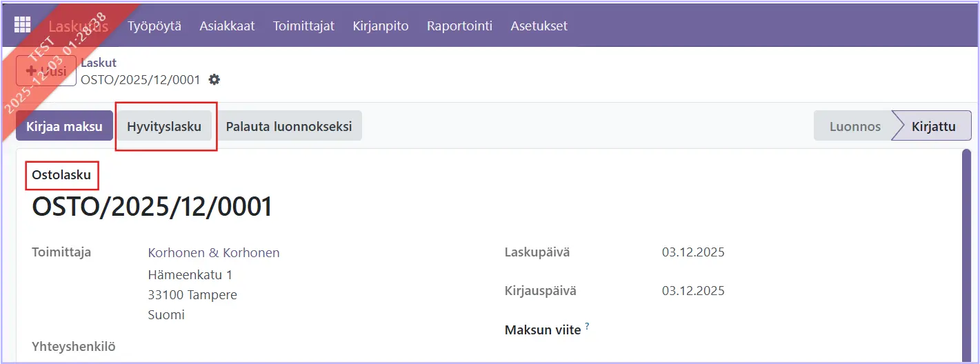Open the Asetukset menu
The width and height of the screenshot is (980, 364).
click(x=539, y=26)
